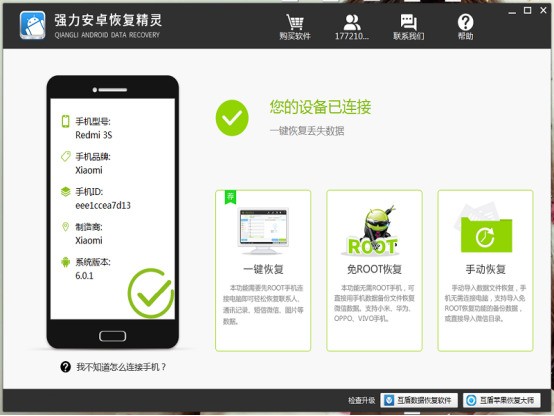Image resolution: width=554 pixels, height=416 pixels.
Task: Click the user account icon 177210...
Action: click(x=352, y=22)
